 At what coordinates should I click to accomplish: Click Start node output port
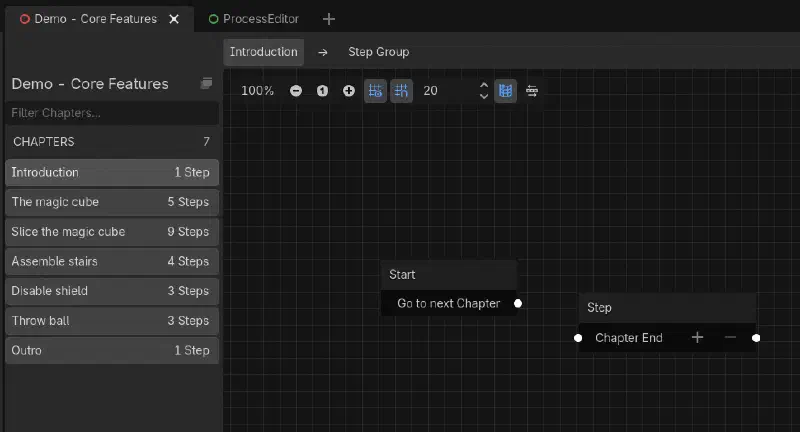(518, 303)
